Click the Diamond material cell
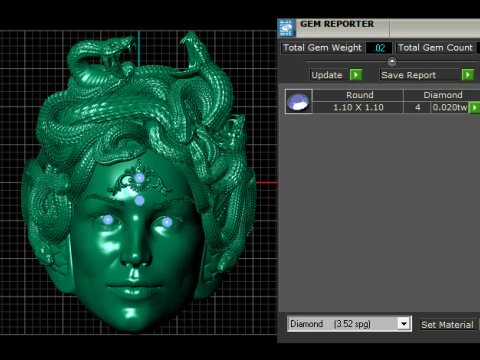480x360 pixels. click(x=442, y=95)
